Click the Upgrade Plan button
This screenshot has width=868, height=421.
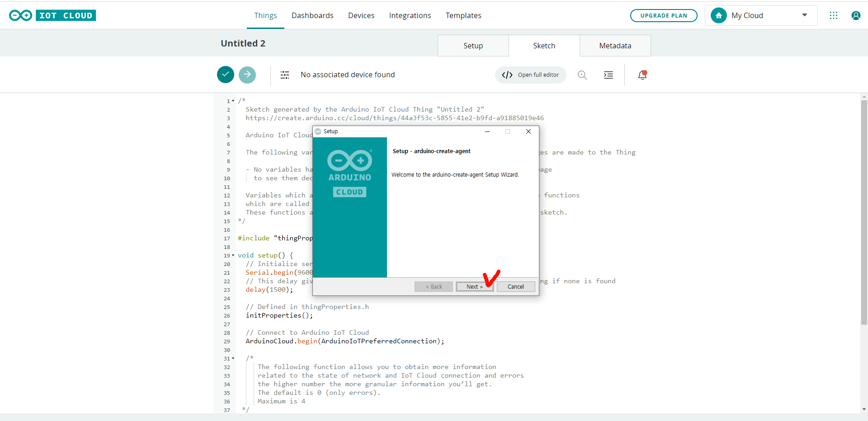point(664,15)
